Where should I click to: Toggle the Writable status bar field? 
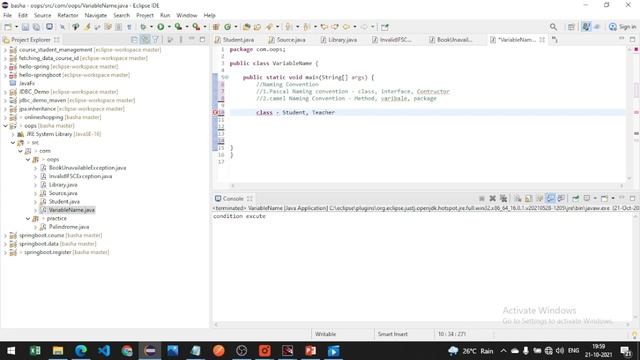(x=325, y=334)
